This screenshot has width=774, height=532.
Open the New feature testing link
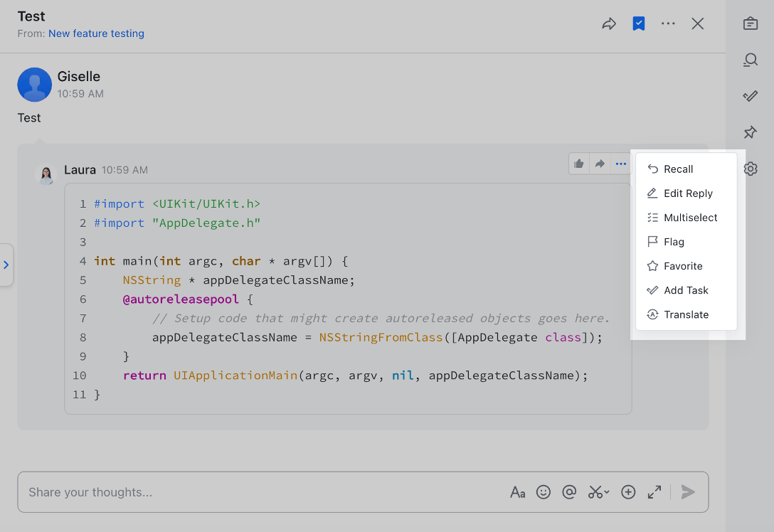(96, 33)
